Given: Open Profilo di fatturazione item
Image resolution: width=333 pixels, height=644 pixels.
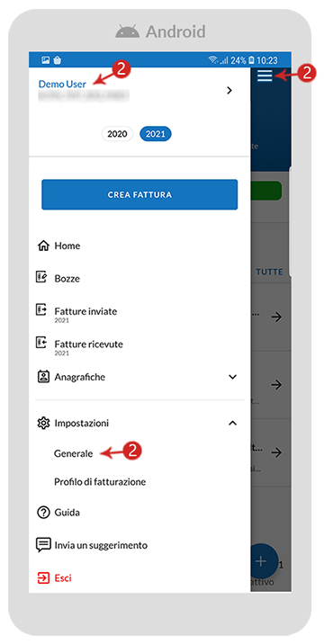Looking at the screenshot, I should (100, 482).
